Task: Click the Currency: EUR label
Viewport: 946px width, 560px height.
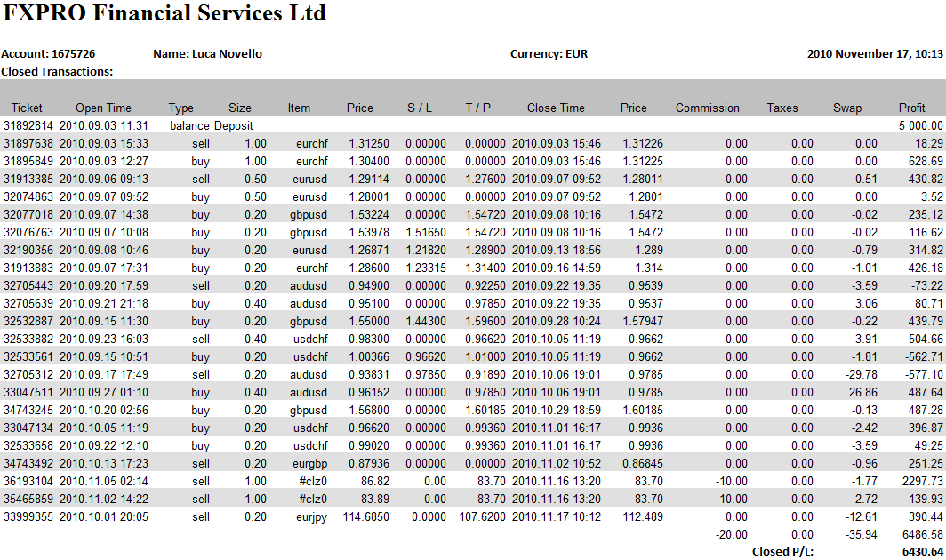Action: [x=549, y=53]
